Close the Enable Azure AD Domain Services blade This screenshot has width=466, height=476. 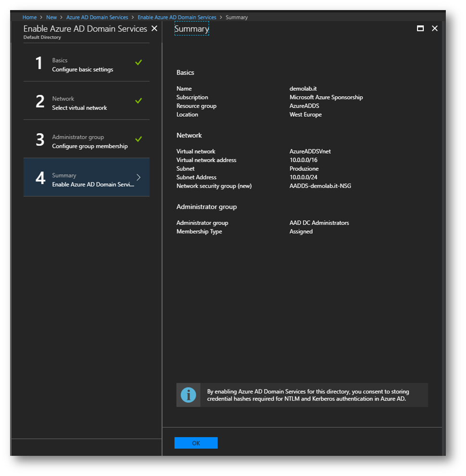point(154,28)
